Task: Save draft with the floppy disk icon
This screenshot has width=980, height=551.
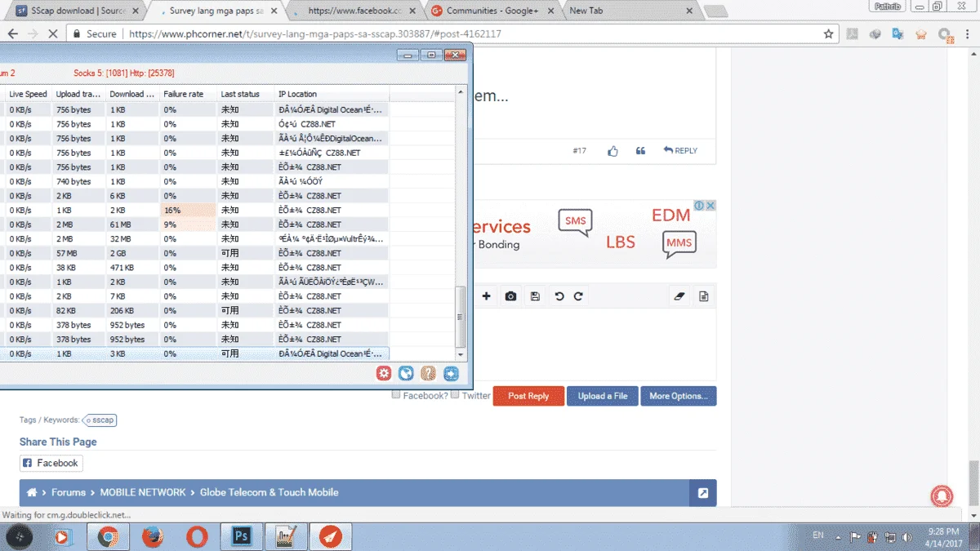Action: coord(535,296)
